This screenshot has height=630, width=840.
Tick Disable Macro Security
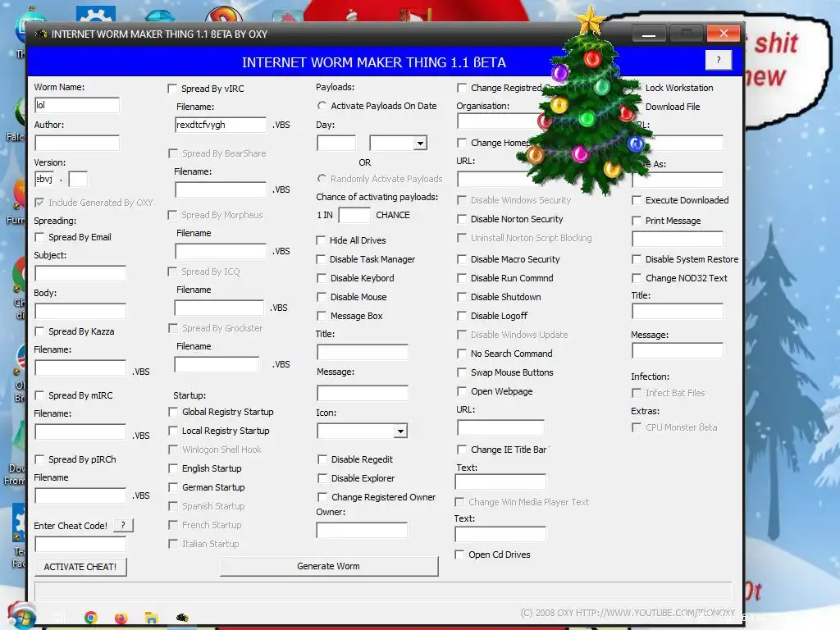coord(461,259)
